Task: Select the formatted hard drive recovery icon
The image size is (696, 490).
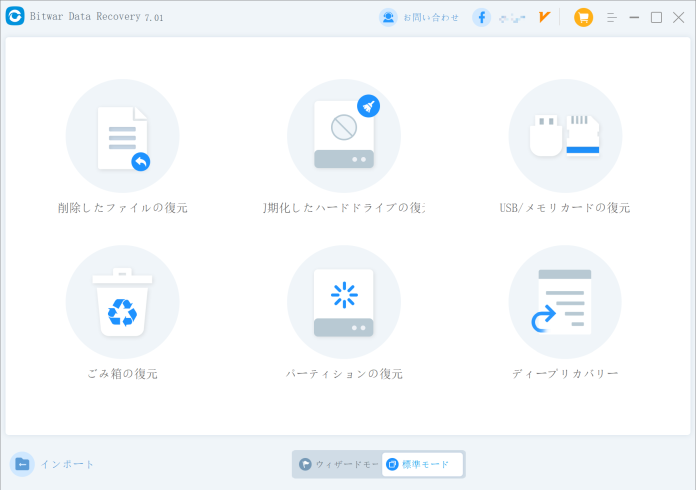Action: [x=343, y=136]
